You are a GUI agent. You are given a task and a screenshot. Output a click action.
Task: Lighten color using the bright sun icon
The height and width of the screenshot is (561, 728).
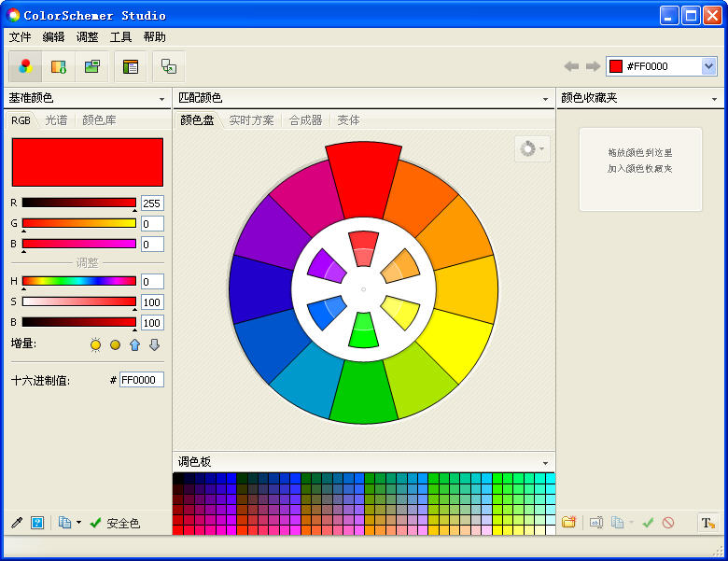95,344
